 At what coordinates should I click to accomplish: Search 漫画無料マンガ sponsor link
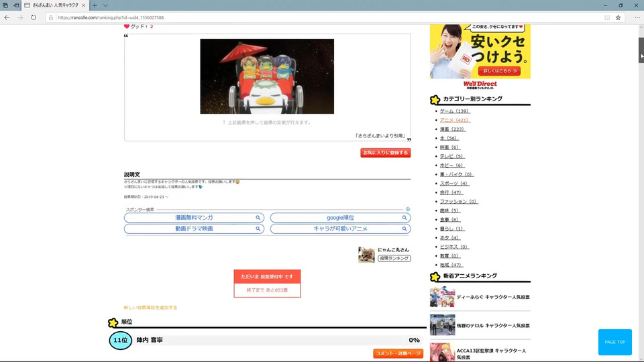point(194,217)
